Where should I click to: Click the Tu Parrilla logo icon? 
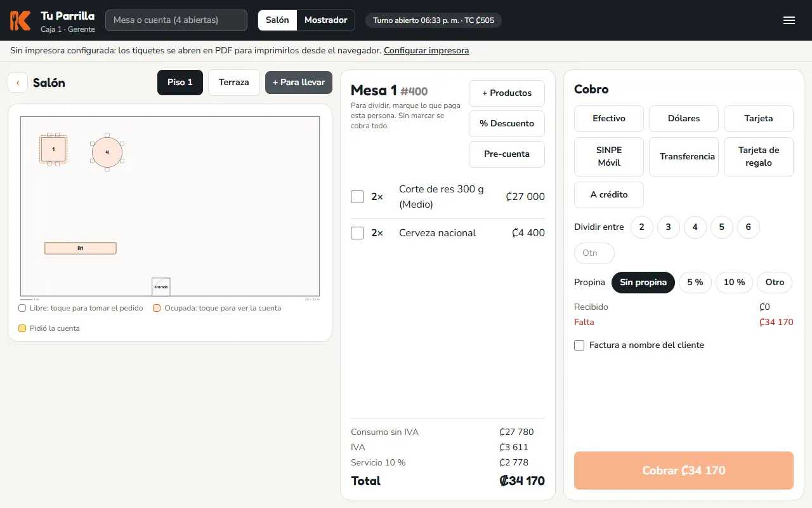pos(20,20)
